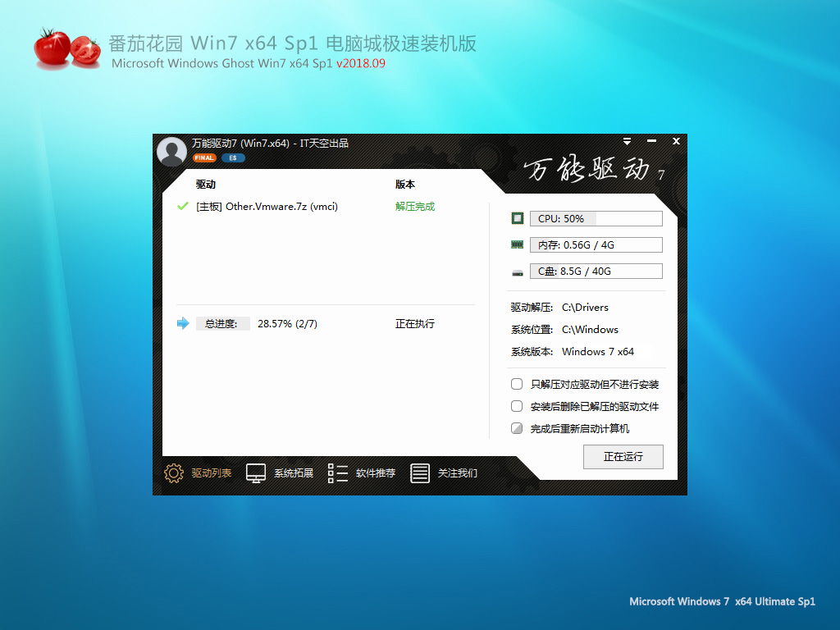Click the 解压完成 status text
This screenshot has width=840, height=630.
pyautogui.click(x=414, y=206)
